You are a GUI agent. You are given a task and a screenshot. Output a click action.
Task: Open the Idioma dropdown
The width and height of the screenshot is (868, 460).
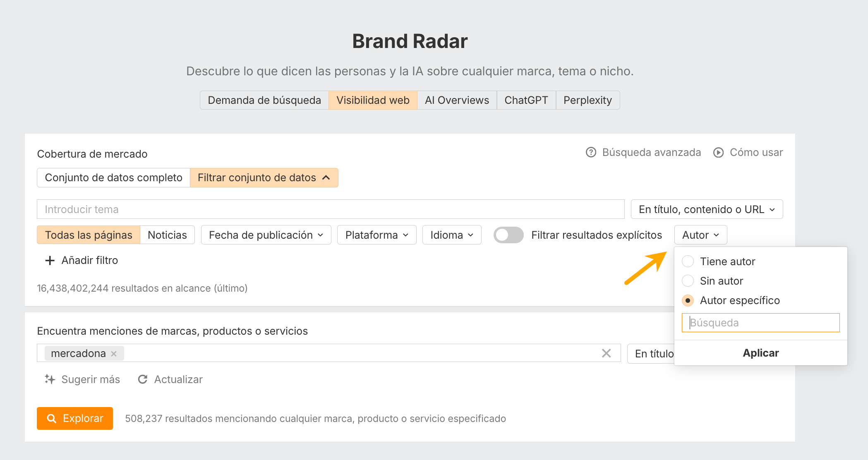tap(451, 235)
